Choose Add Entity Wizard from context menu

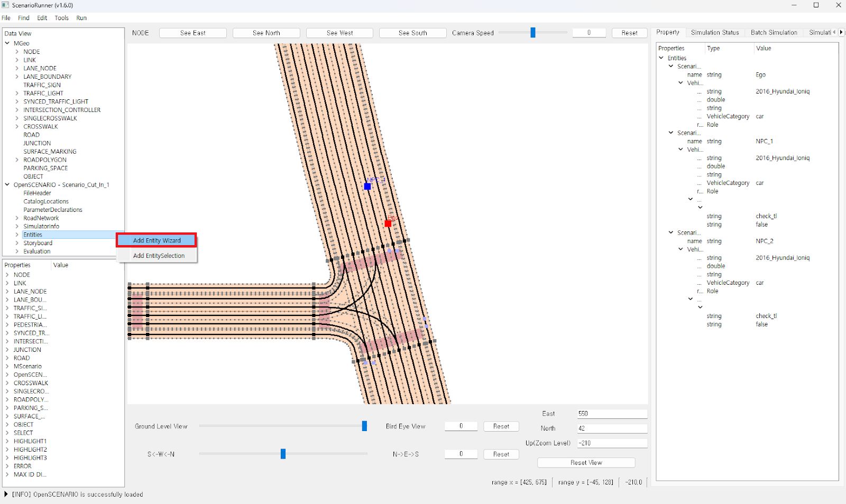pyautogui.click(x=157, y=240)
